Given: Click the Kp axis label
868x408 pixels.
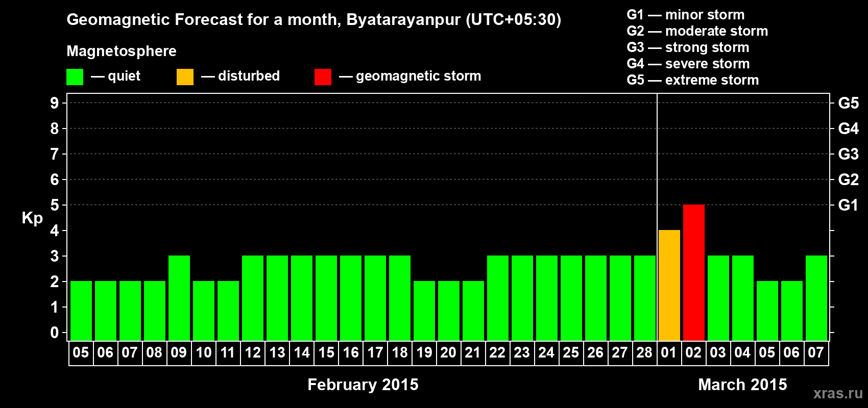Looking at the screenshot, I should tap(32, 218).
